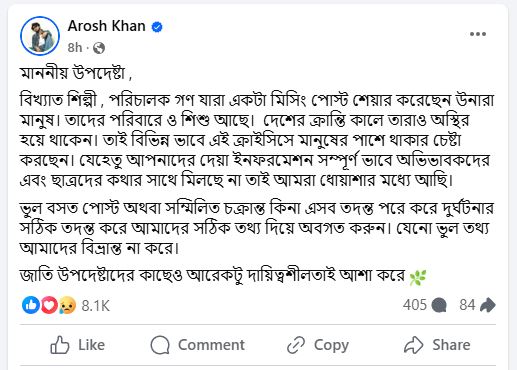The width and height of the screenshot is (517, 370).
Task: Open the 8.1K reactions list
Action: coord(96,306)
